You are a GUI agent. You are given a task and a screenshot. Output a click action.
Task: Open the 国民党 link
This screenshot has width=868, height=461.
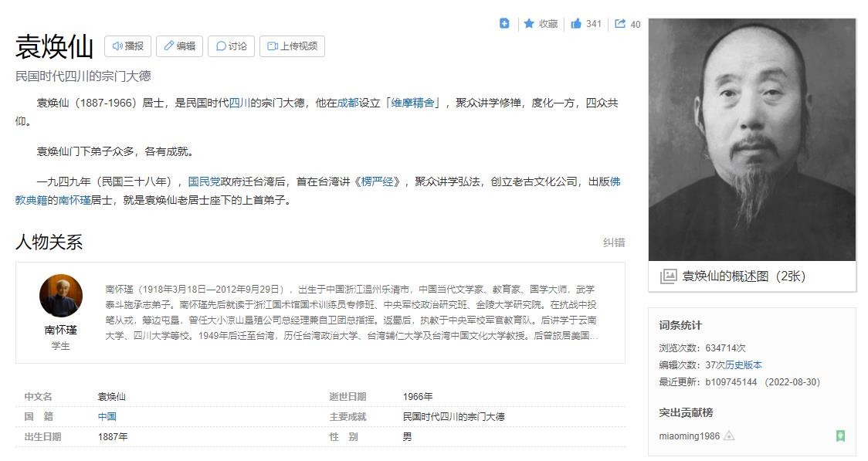(x=205, y=182)
